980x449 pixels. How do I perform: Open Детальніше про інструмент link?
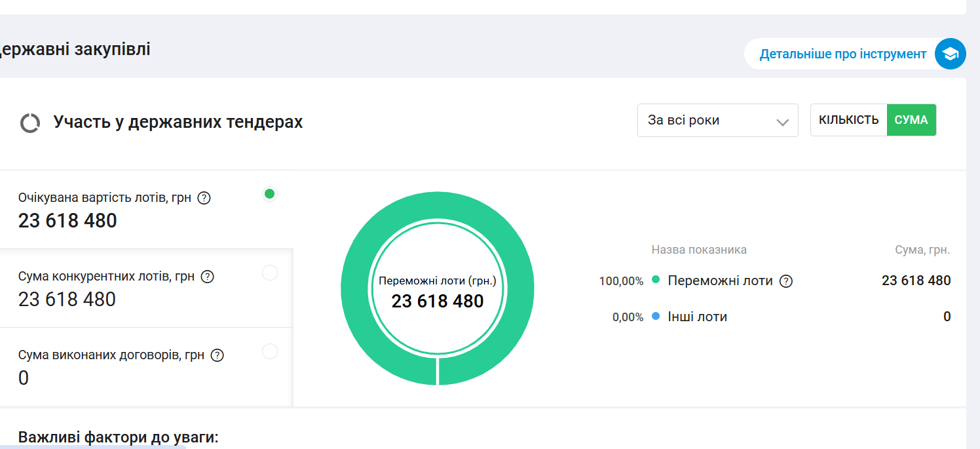coord(842,54)
